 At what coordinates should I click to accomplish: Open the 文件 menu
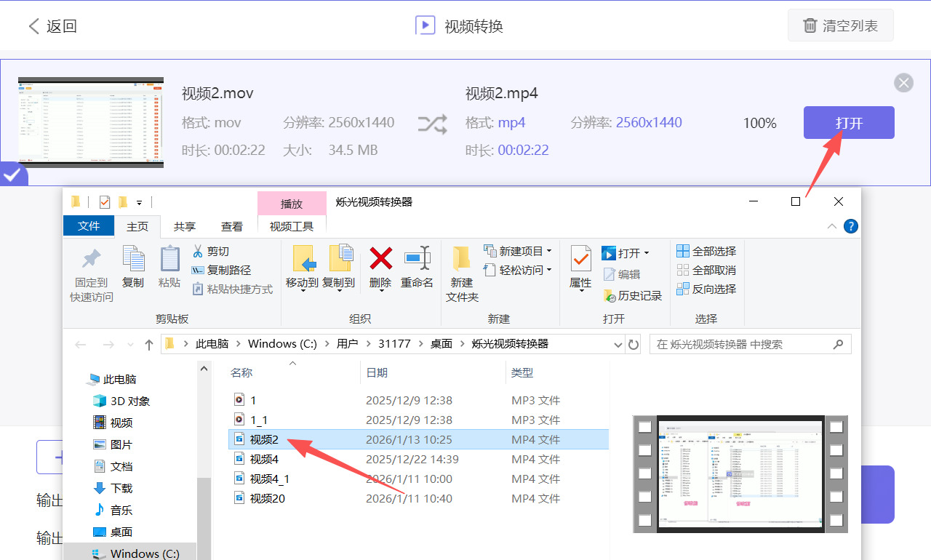(89, 226)
